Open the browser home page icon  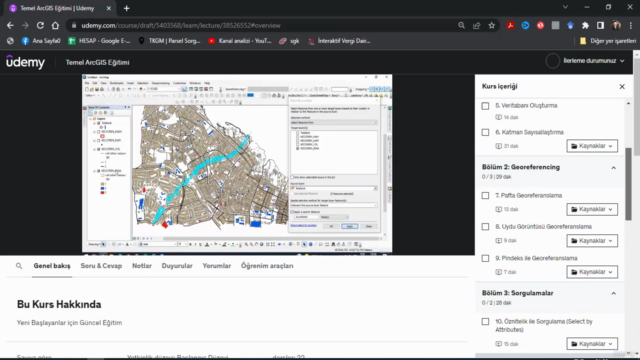(x=55, y=25)
